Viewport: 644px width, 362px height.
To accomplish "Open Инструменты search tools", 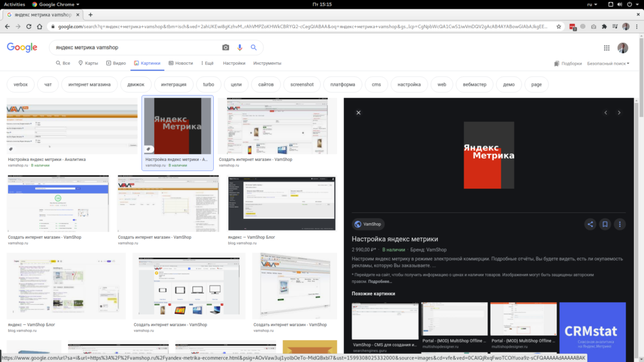I will pos(267,63).
